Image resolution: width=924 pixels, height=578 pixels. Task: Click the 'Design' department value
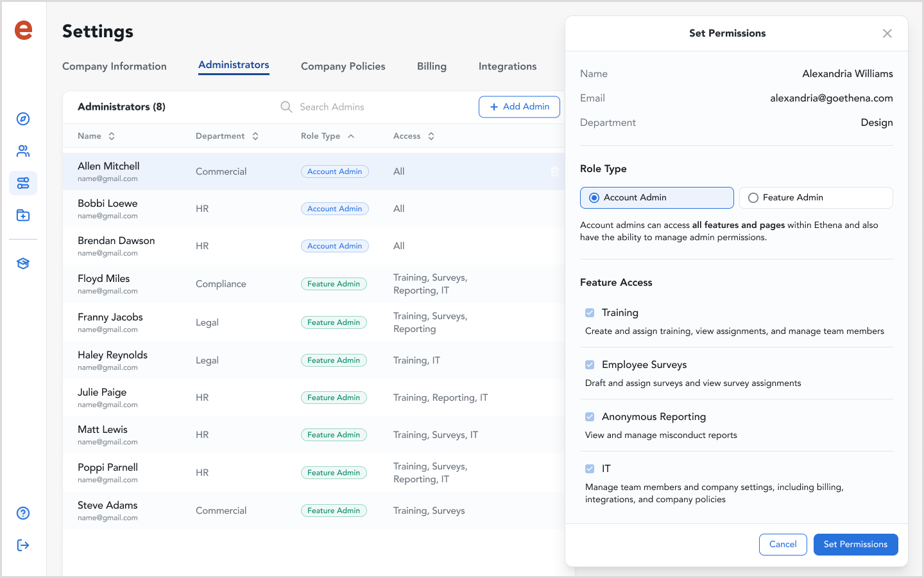(x=877, y=123)
